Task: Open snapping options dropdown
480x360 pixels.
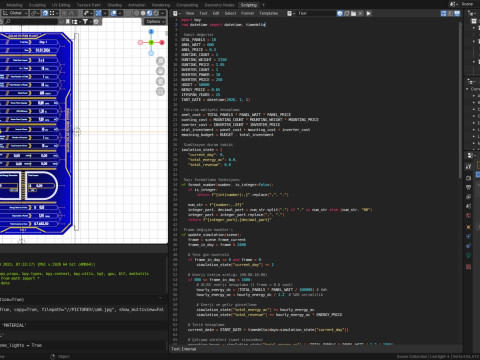Action: 54,13
